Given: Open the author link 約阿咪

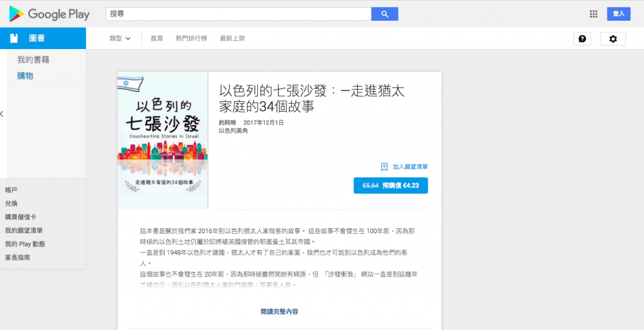Looking at the screenshot, I should click(x=228, y=123).
